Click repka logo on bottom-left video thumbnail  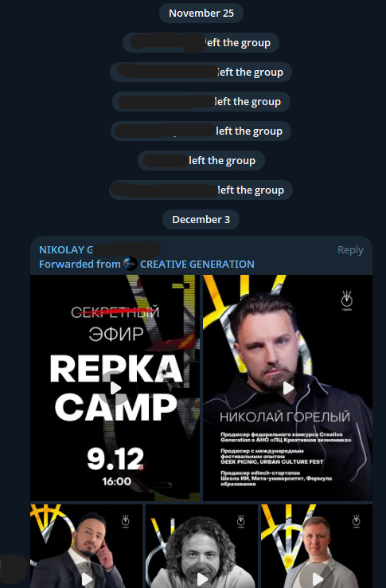126,521
